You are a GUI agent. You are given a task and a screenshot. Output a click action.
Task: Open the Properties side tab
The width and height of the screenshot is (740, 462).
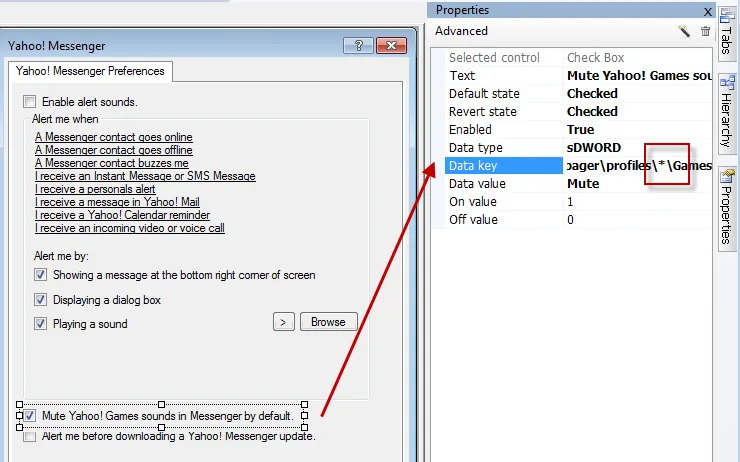[727, 208]
